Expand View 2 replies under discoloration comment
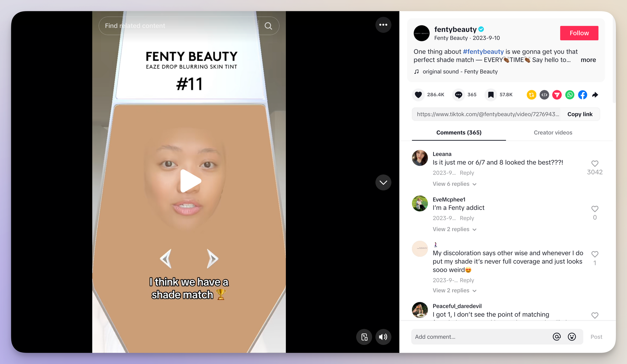Image resolution: width=627 pixels, height=364 pixels. tap(454, 290)
